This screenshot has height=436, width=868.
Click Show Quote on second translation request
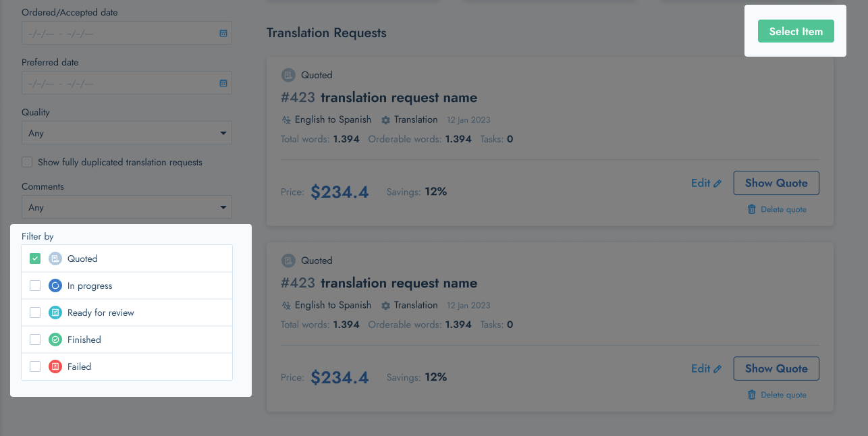point(776,369)
